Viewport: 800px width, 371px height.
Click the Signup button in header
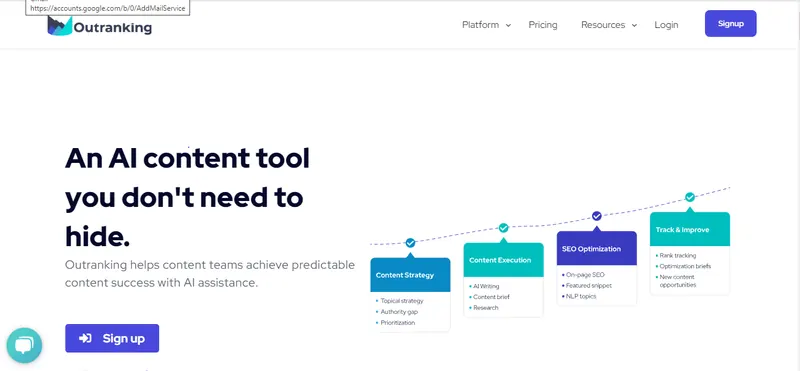coord(731,23)
